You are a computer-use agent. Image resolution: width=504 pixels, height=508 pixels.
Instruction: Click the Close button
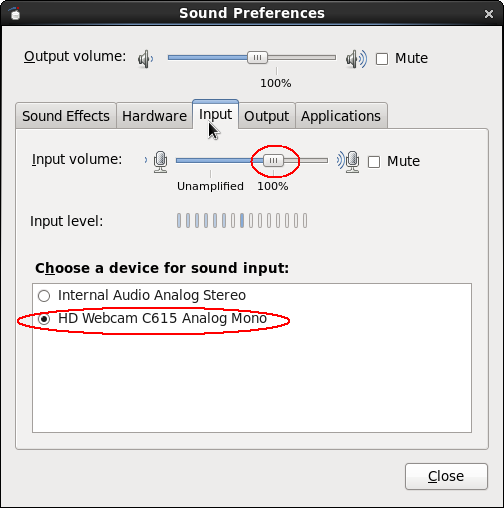click(x=446, y=476)
